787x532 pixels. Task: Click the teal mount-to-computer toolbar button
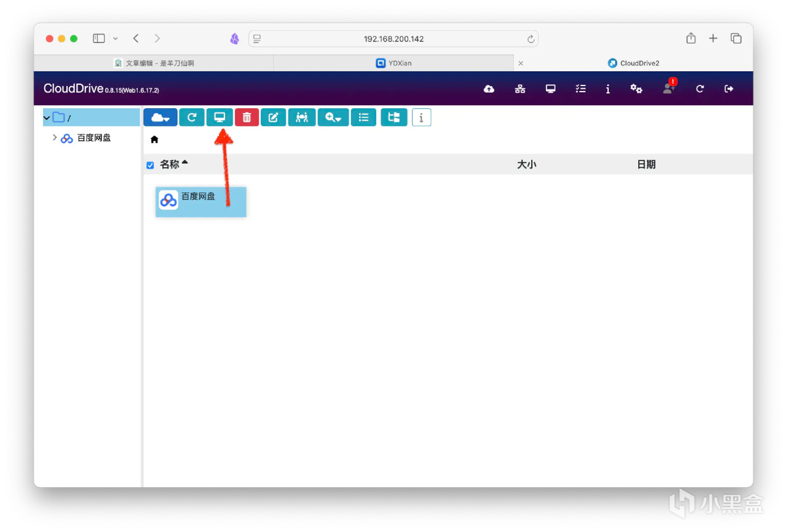click(219, 117)
